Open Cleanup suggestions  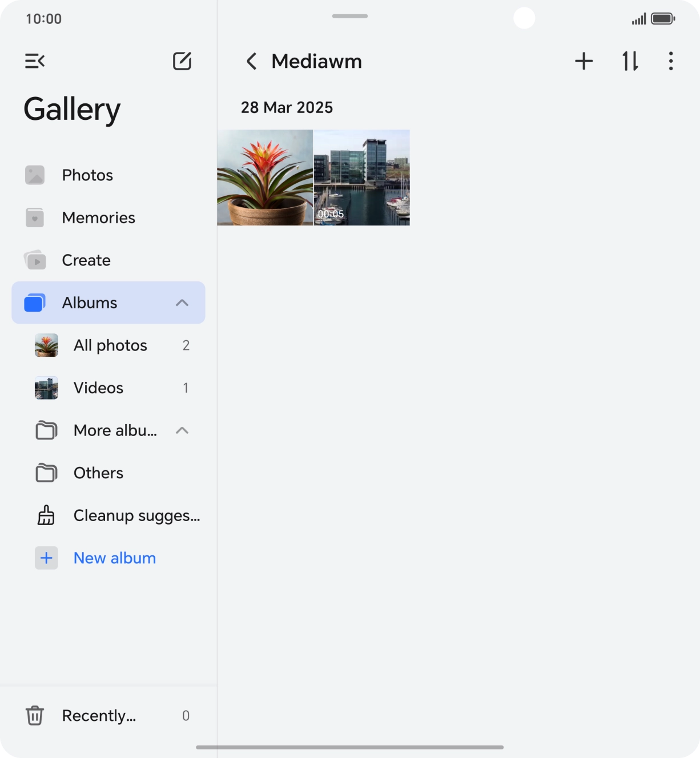click(x=108, y=515)
